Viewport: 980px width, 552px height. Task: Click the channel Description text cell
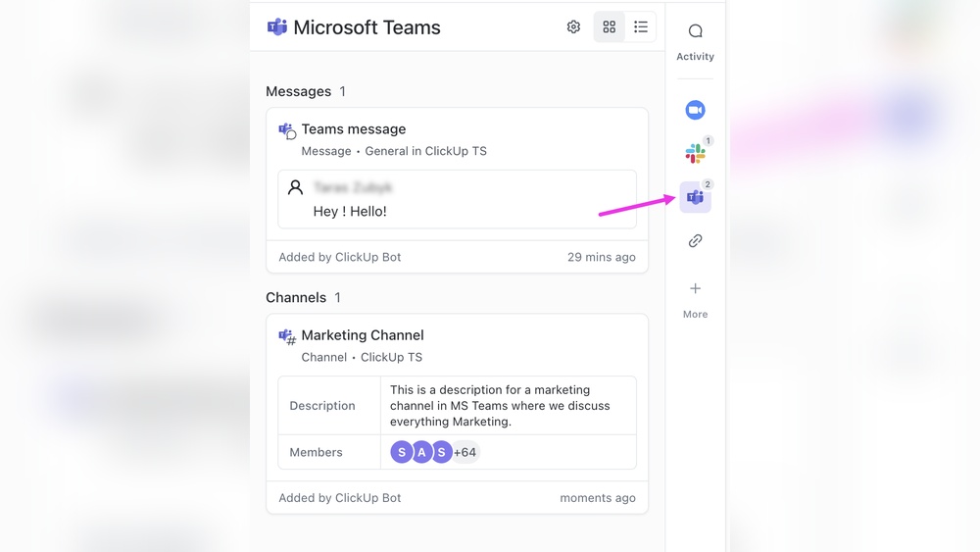508,406
